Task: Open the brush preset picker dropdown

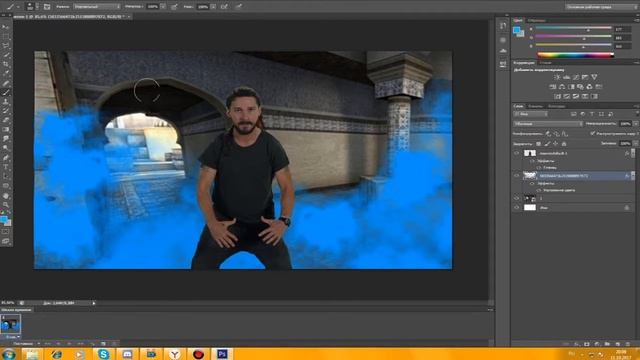Action: point(38,7)
